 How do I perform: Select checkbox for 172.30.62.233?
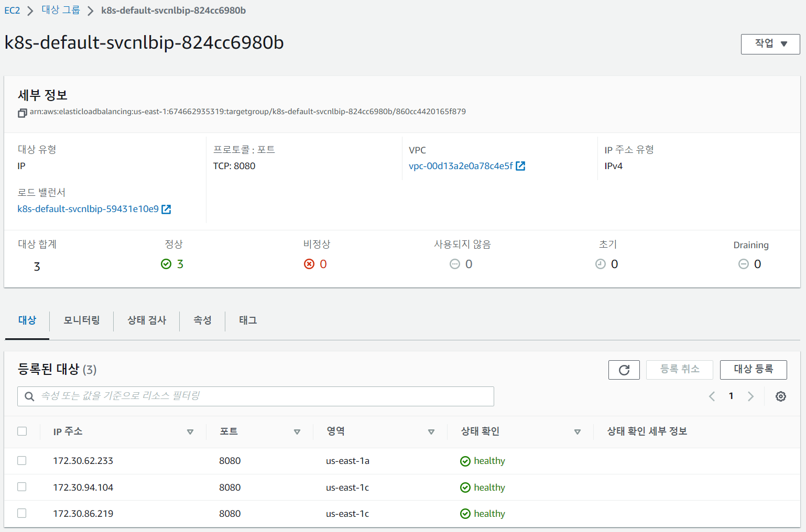pyautogui.click(x=21, y=461)
